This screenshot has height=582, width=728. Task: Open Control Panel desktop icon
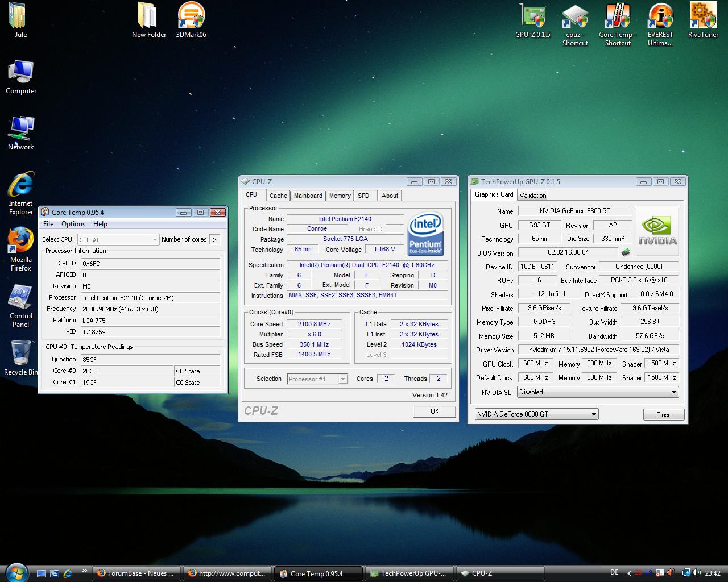(21, 306)
